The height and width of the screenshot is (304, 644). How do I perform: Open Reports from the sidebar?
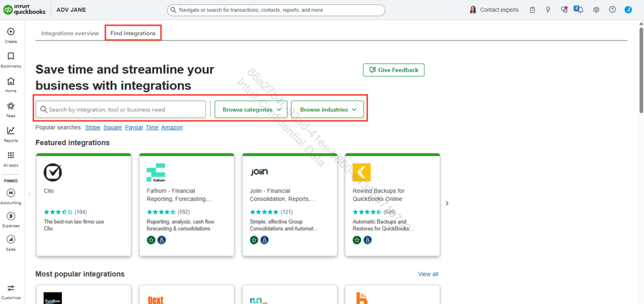11,134
